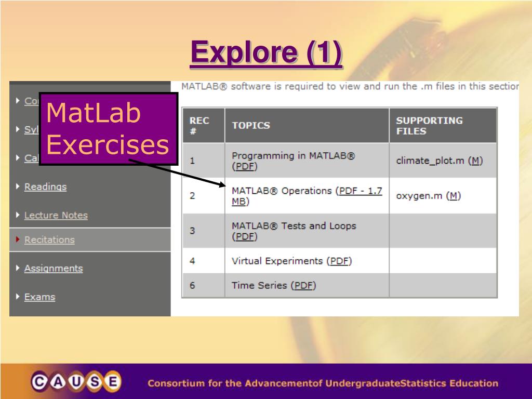Select the Recitations sidebar link
This screenshot has width=532, height=399.
(x=49, y=240)
